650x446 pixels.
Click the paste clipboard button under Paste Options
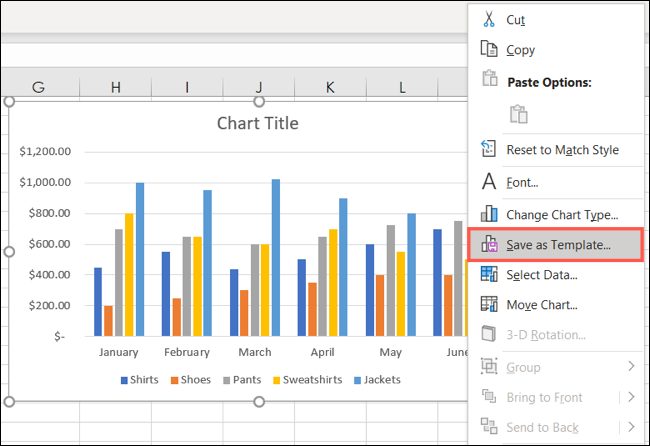click(x=519, y=114)
